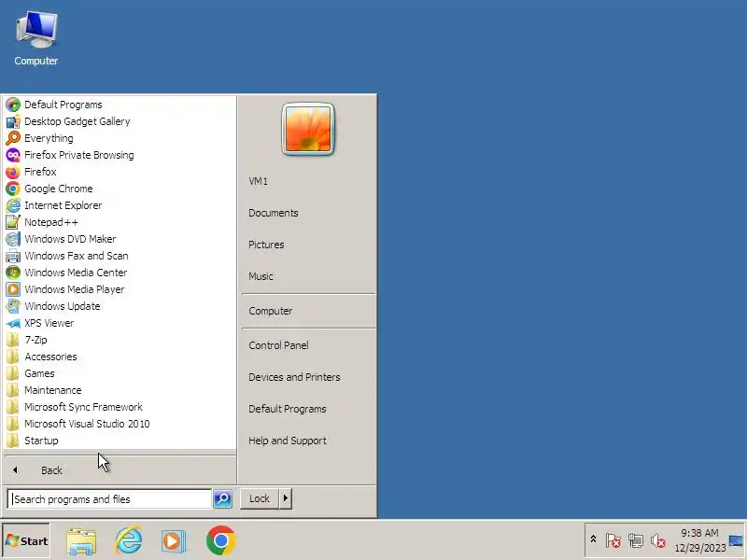Launch the Everything search app icon

tap(13, 138)
